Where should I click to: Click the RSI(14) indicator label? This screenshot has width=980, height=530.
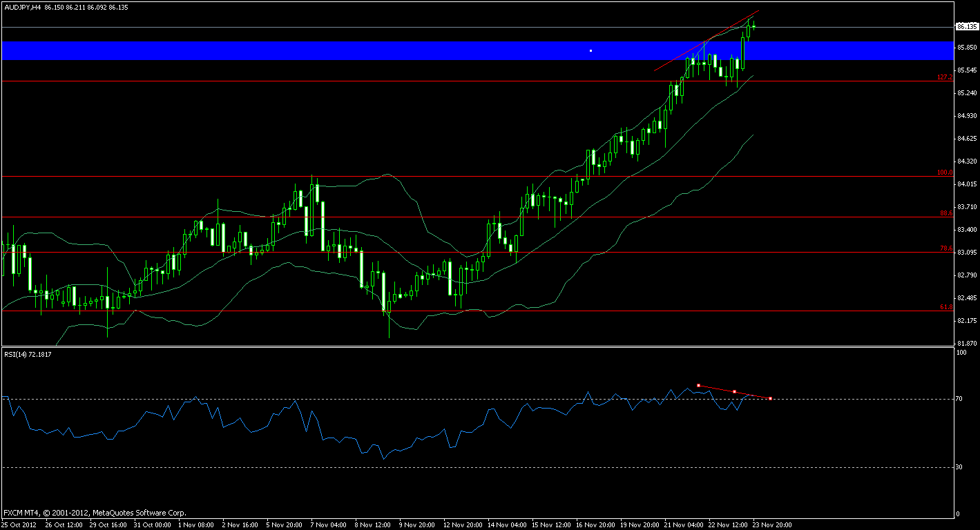[x=28, y=354]
